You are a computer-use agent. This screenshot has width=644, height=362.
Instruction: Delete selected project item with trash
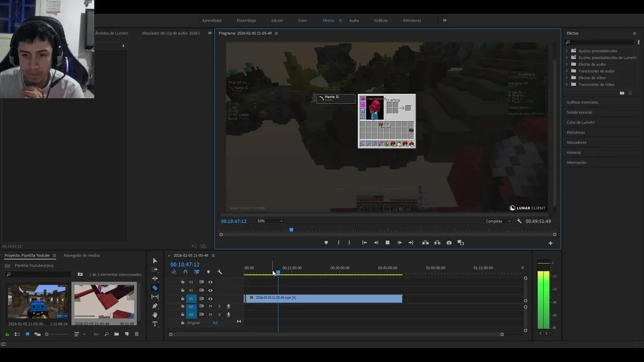click(136, 334)
